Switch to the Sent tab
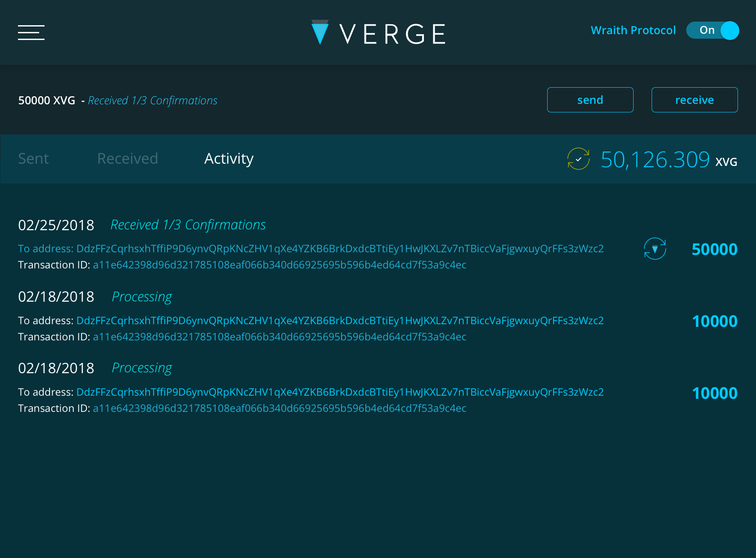This screenshot has height=558, width=756. (33, 159)
